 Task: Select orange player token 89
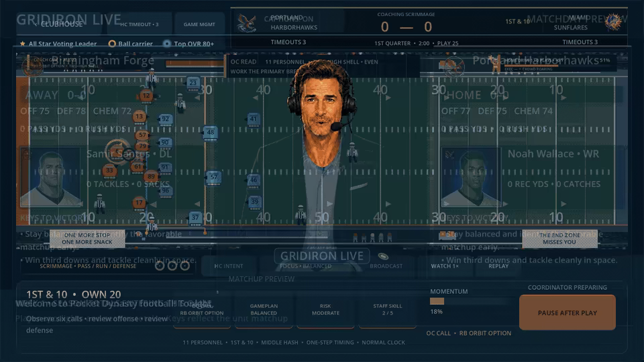coord(151,176)
